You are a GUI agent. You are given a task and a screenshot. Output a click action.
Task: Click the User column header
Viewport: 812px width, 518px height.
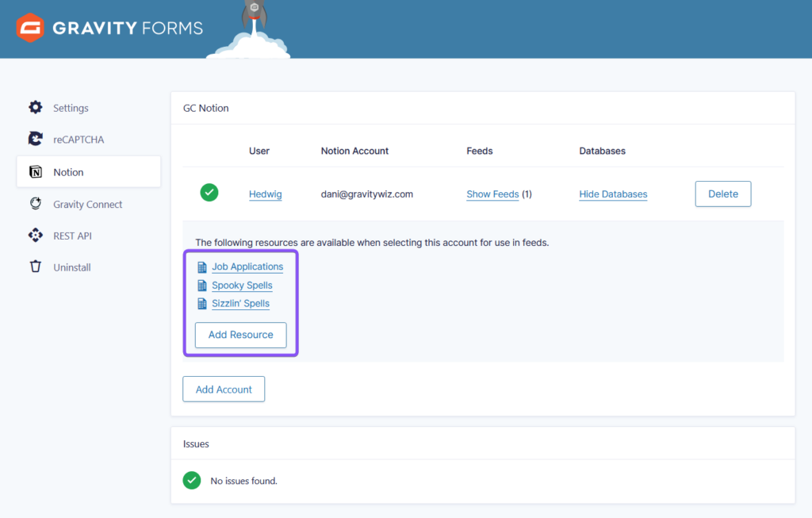tap(259, 151)
